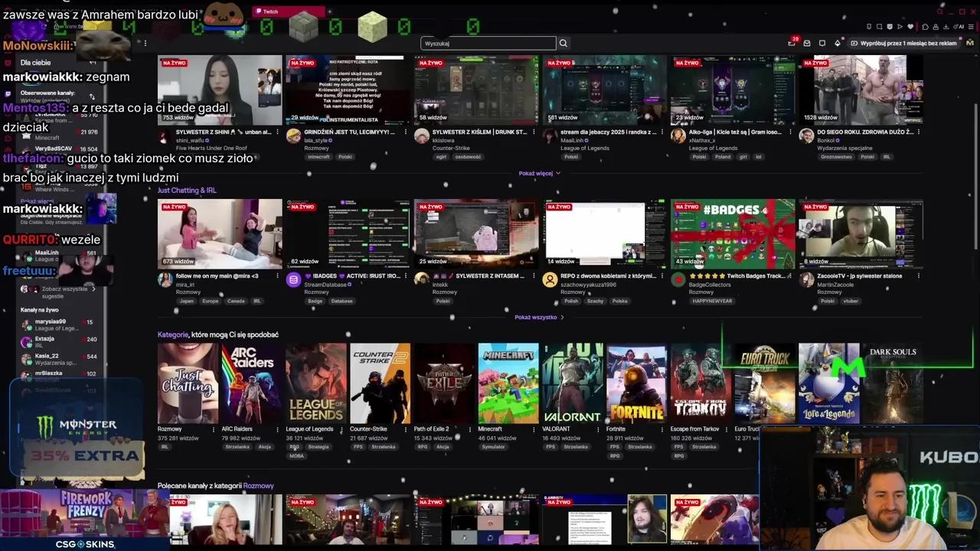Open the user profile avatar menu
Viewport: 980px width, 551px height.
(x=970, y=43)
